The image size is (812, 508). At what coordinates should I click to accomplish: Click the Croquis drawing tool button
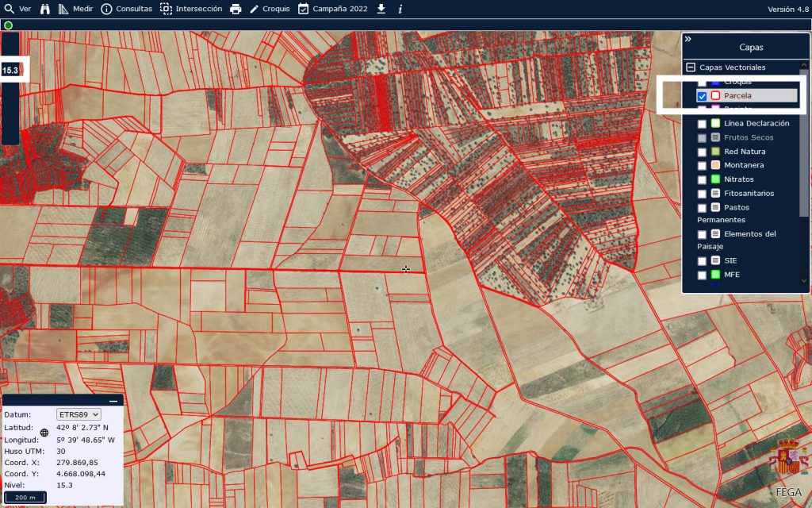(x=270, y=9)
